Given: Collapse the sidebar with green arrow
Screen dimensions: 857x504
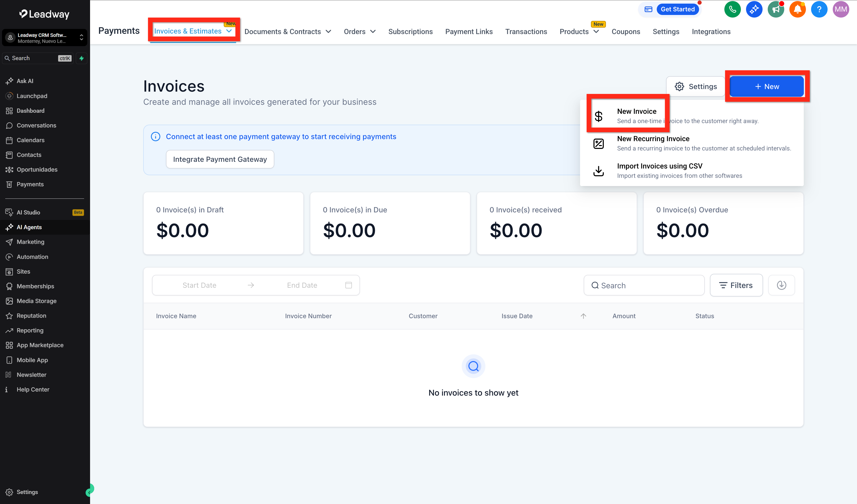Looking at the screenshot, I should point(89,492).
